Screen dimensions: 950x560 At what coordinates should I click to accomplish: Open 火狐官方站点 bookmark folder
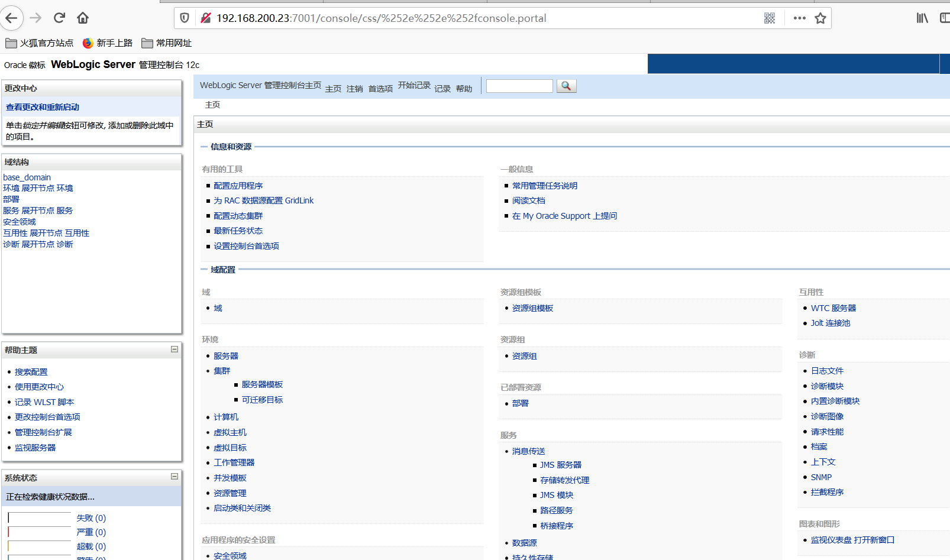coord(40,43)
